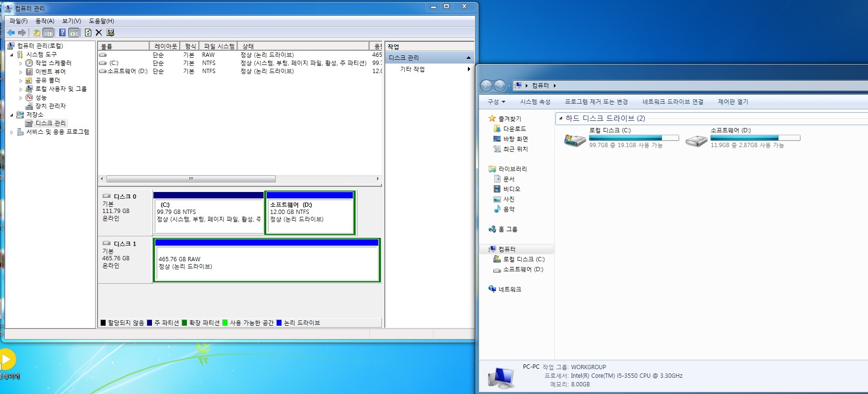Expand the 성능 node arrow

[x=21, y=98]
